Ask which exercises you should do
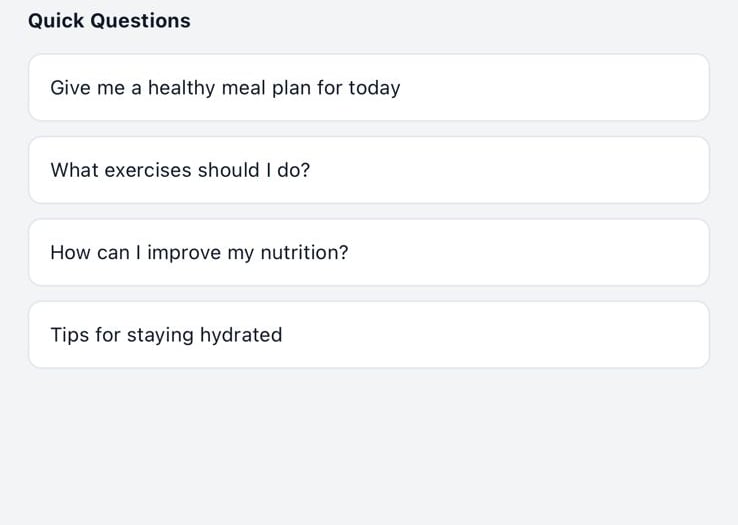 368,170
